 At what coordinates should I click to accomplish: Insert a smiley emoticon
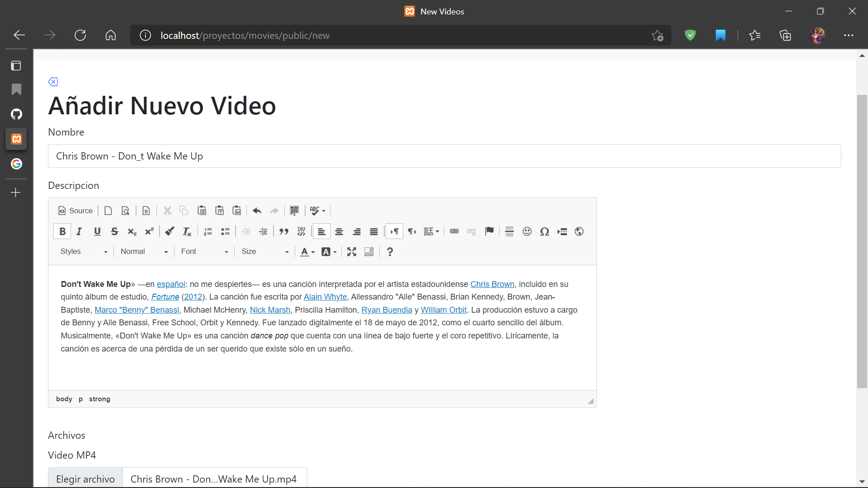[x=527, y=231]
